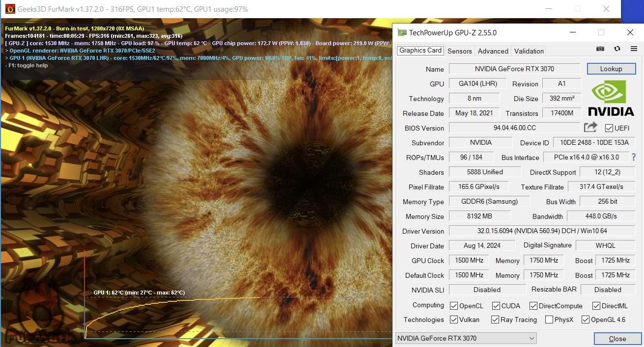Screen dimensions: 644x347
Task: Click the NVIDIA logo in GPU-Z
Action: pos(611,98)
